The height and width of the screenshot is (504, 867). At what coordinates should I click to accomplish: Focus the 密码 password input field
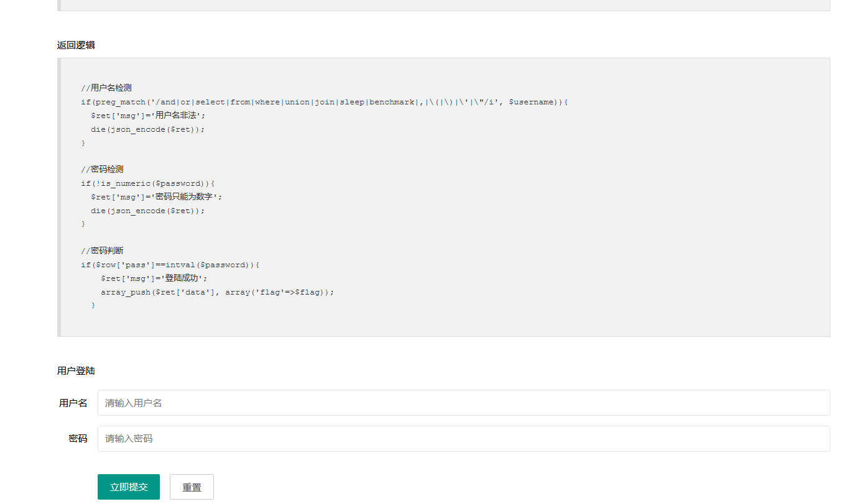click(x=463, y=439)
